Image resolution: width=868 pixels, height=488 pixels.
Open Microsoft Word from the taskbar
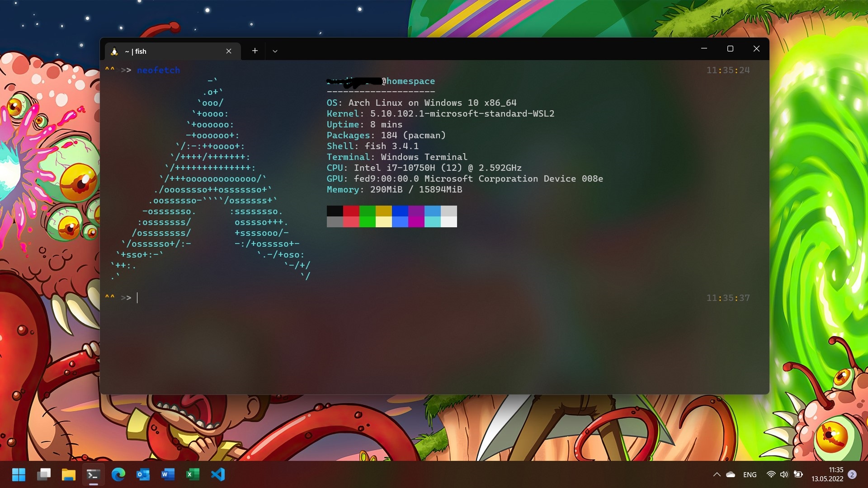(168, 474)
